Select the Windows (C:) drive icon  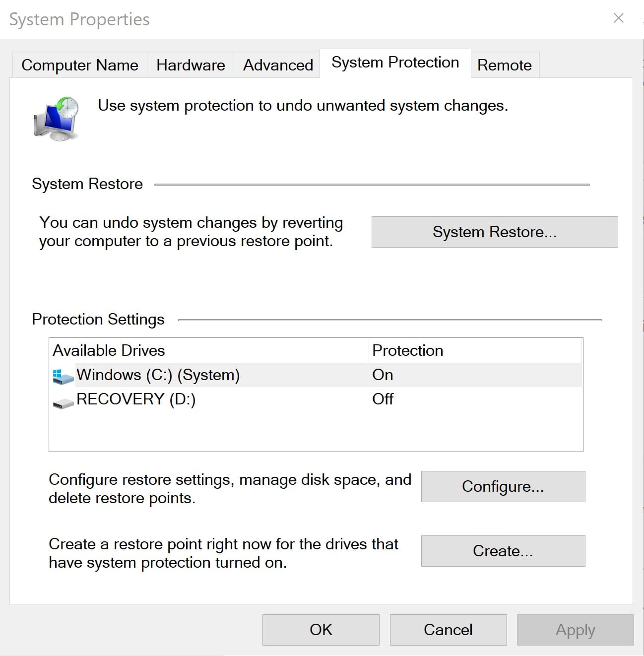[x=63, y=376]
